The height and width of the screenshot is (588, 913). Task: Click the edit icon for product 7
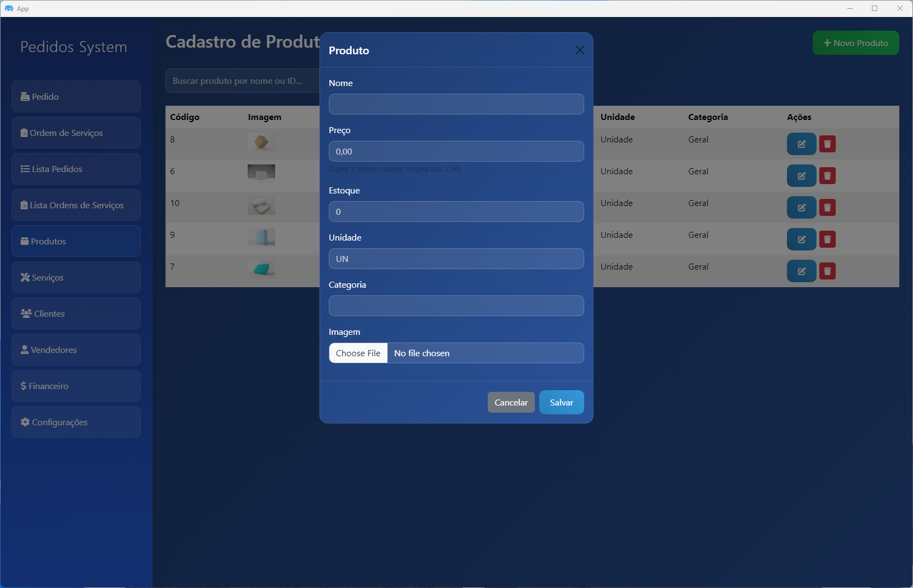pyautogui.click(x=801, y=271)
